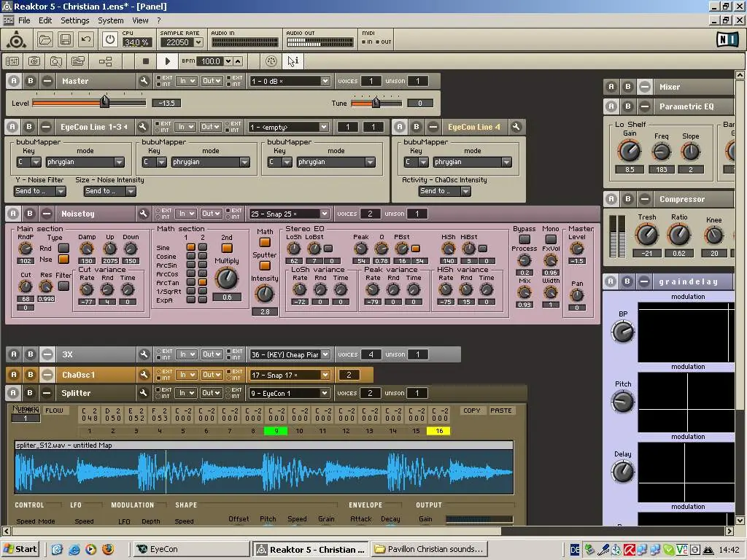
Task: Minimize the Master instrument panel
Action: pyautogui.click(x=47, y=81)
